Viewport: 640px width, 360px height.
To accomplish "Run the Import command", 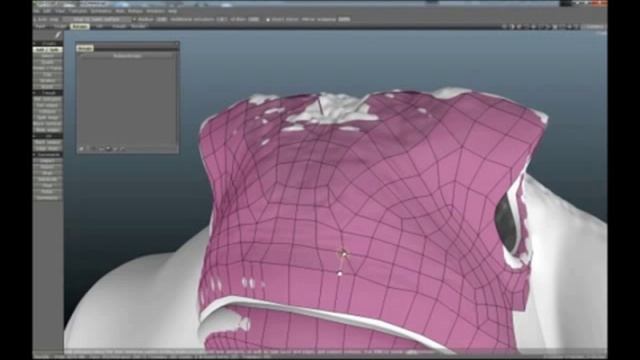I will tap(47, 161).
